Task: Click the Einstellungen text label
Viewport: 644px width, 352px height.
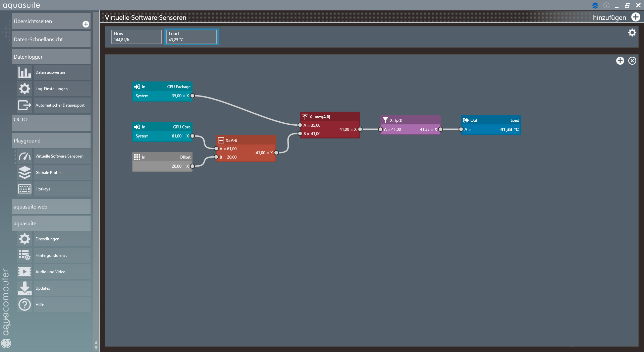Action: (x=47, y=239)
